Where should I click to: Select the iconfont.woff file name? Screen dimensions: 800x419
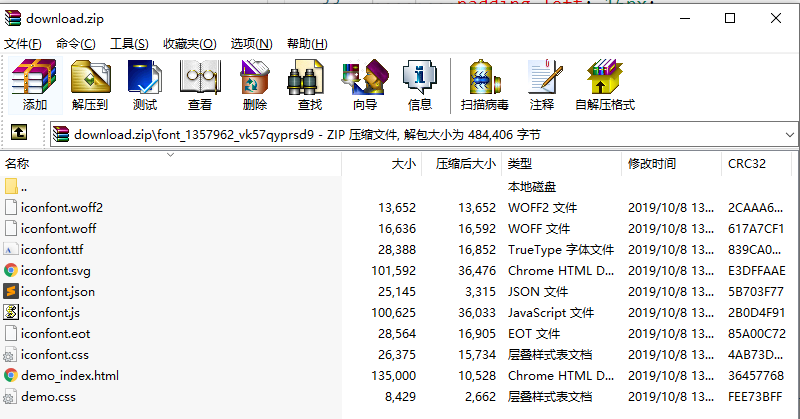(59, 229)
